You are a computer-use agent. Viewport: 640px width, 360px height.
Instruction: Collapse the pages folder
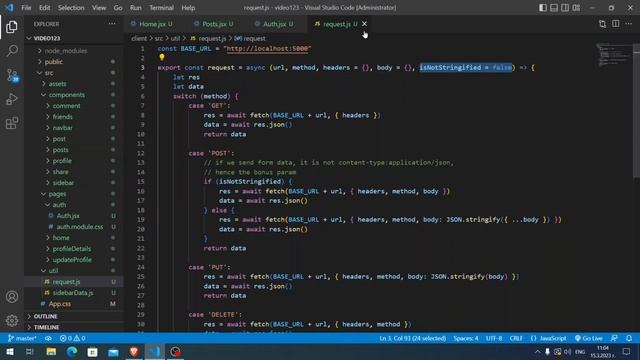coord(57,194)
